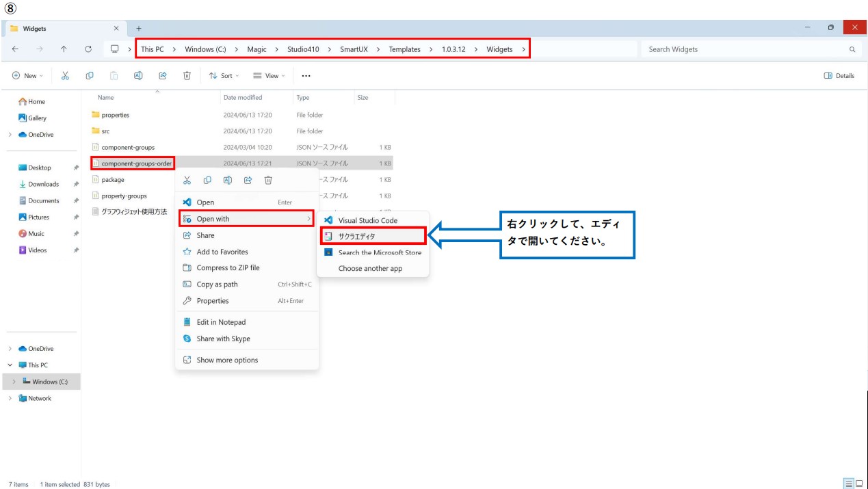This screenshot has height=489, width=868.
Task: Click Templates in the breadcrumb path
Action: 404,49
